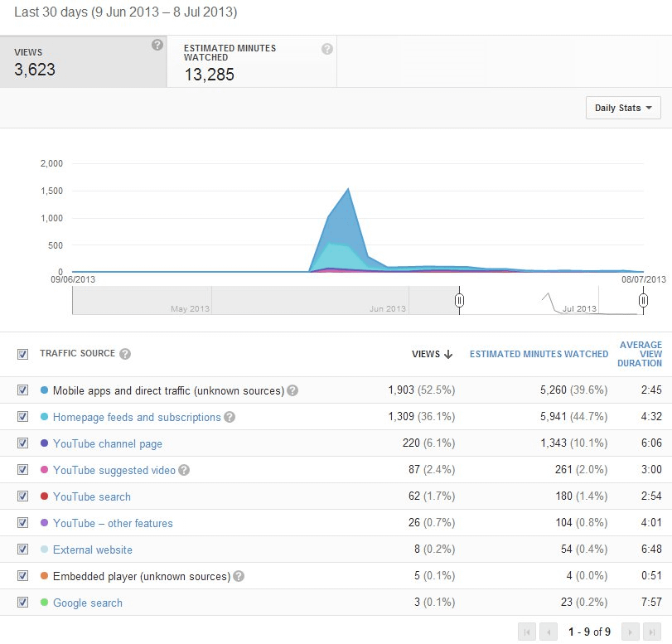
Task: Click the Traffic Source help icon
Action: (125, 353)
